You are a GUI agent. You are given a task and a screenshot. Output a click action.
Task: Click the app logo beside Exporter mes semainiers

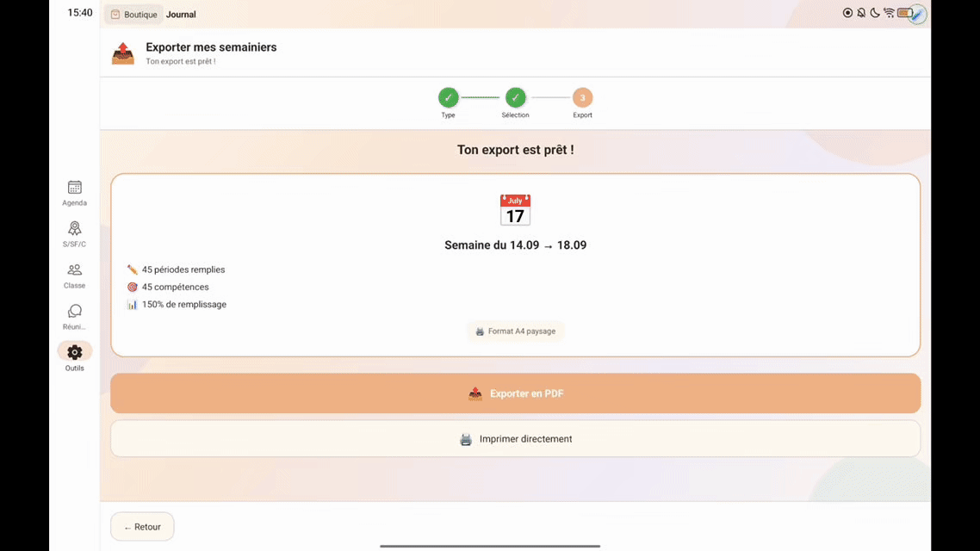pos(122,53)
